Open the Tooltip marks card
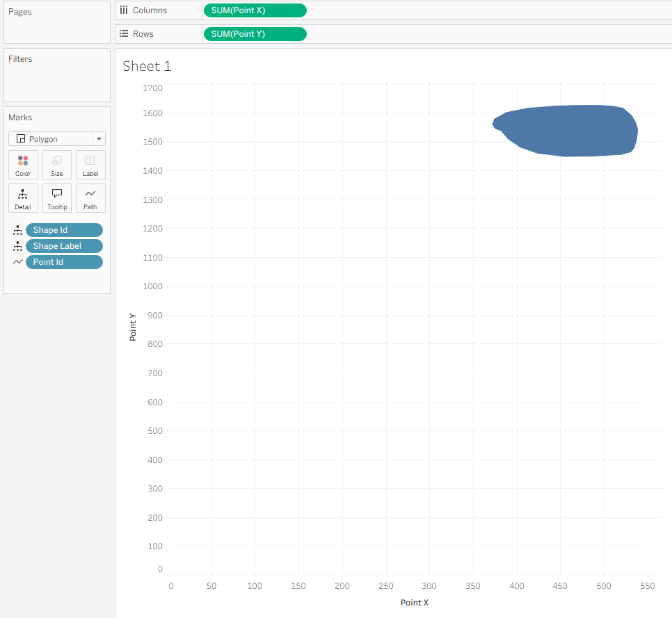The width and height of the screenshot is (672, 618). coord(57,198)
